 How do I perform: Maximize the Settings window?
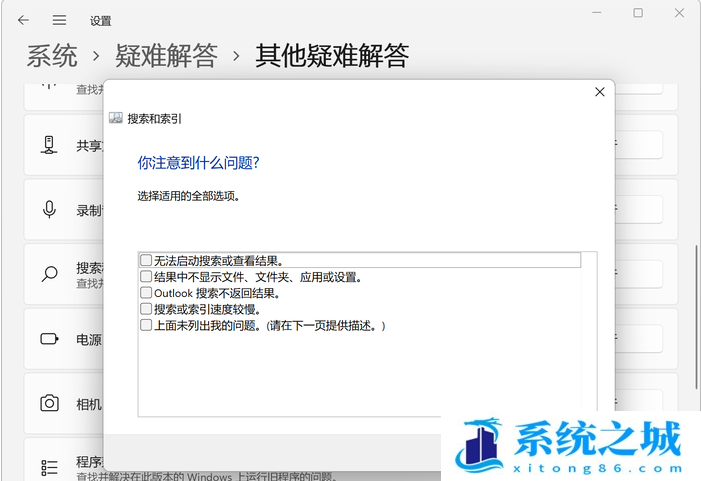tap(638, 13)
